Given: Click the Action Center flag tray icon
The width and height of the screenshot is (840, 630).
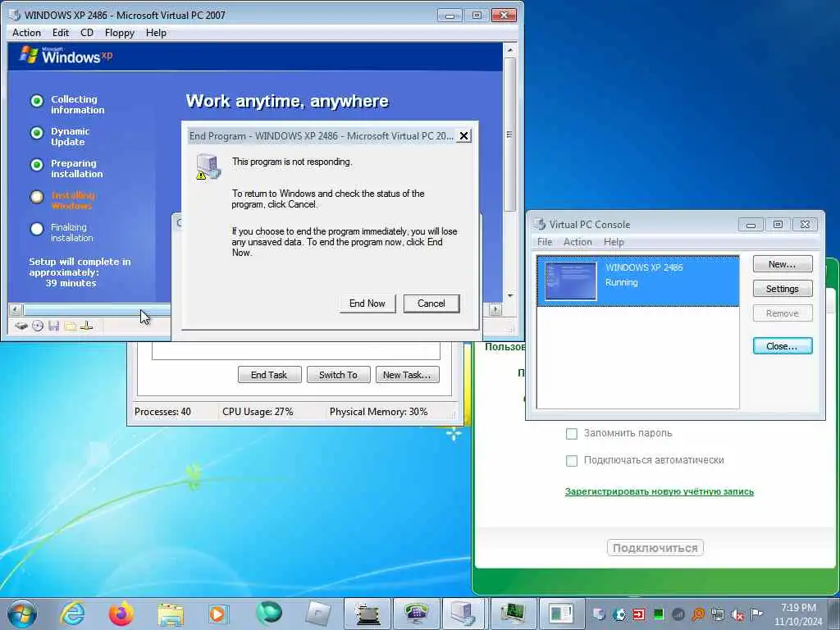Looking at the screenshot, I should [756, 614].
